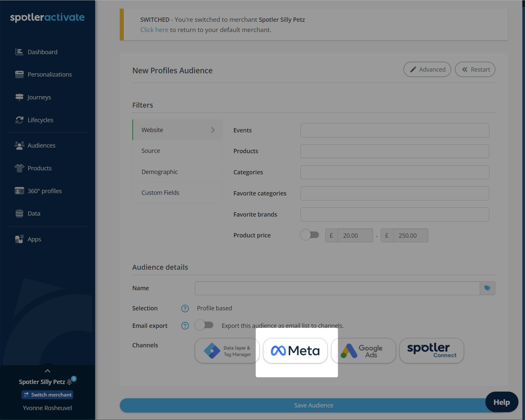Go to Dashboard in the sidebar
The width and height of the screenshot is (525, 420).
point(43,52)
